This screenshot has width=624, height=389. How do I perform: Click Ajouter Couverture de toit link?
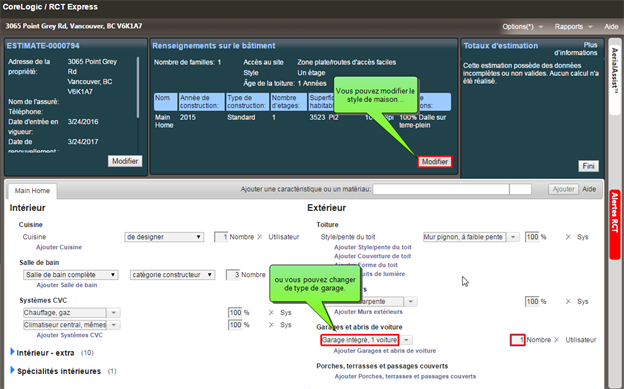(x=372, y=256)
